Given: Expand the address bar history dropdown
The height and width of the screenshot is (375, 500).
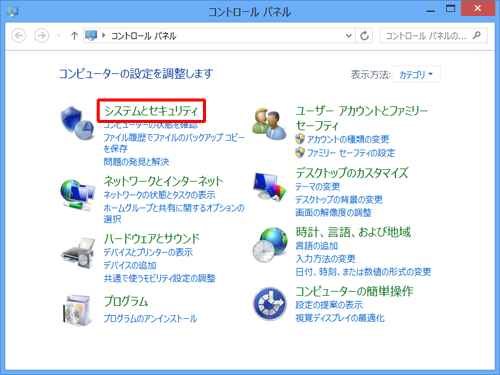Looking at the screenshot, I should pos(349,35).
